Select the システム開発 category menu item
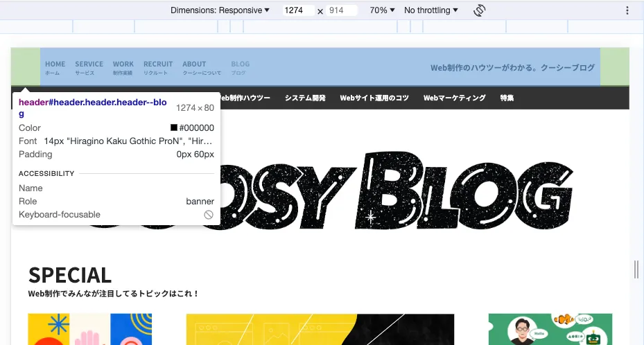This screenshot has width=644, height=345. click(305, 98)
